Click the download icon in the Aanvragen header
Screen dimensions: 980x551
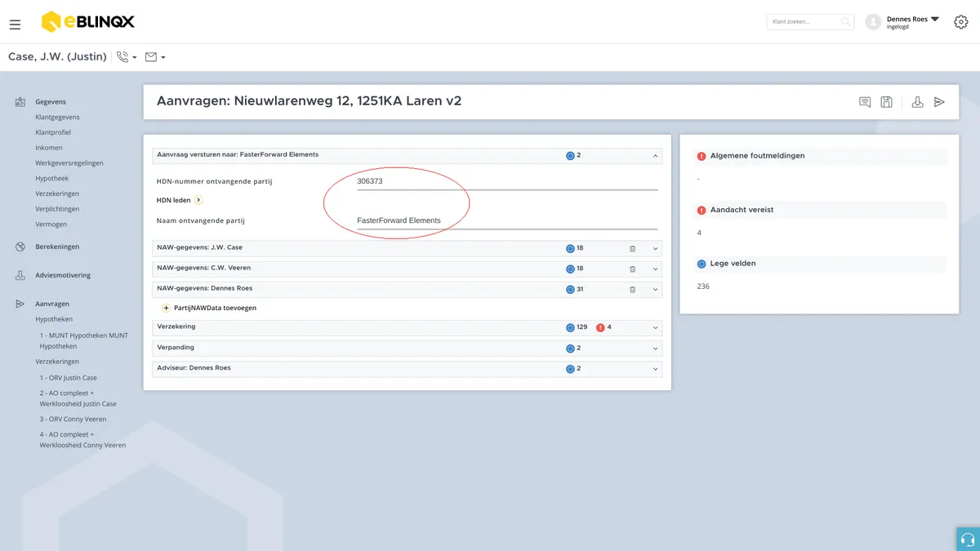(917, 102)
